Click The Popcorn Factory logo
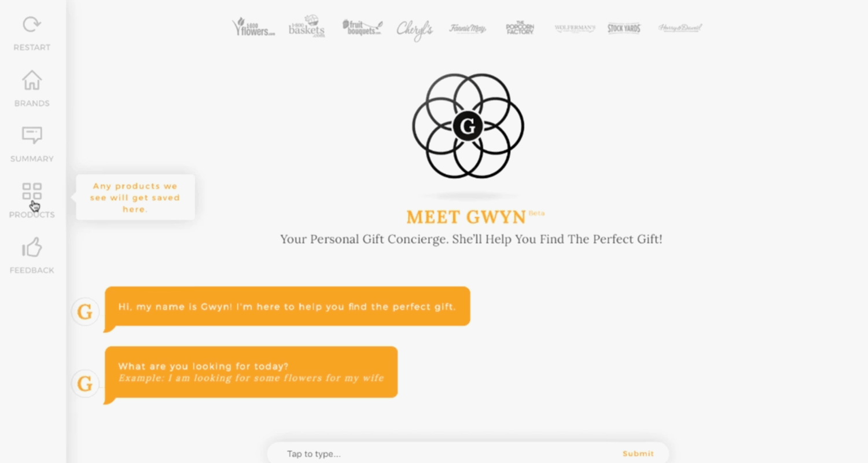Screen dimensions: 868x463 (x=520, y=28)
